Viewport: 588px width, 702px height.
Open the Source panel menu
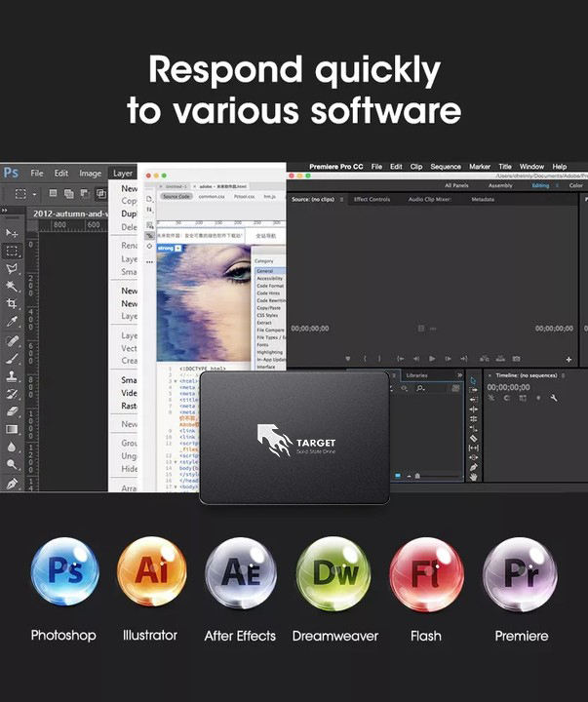click(340, 199)
